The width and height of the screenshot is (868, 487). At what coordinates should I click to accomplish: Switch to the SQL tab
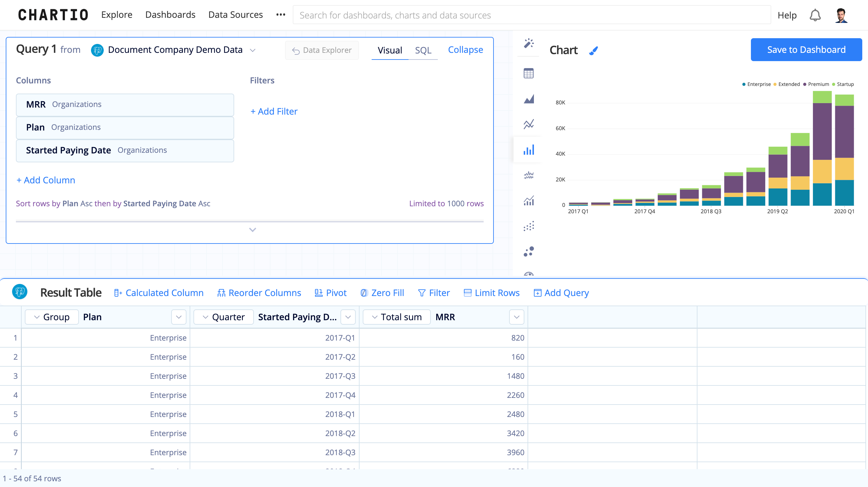tap(423, 51)
